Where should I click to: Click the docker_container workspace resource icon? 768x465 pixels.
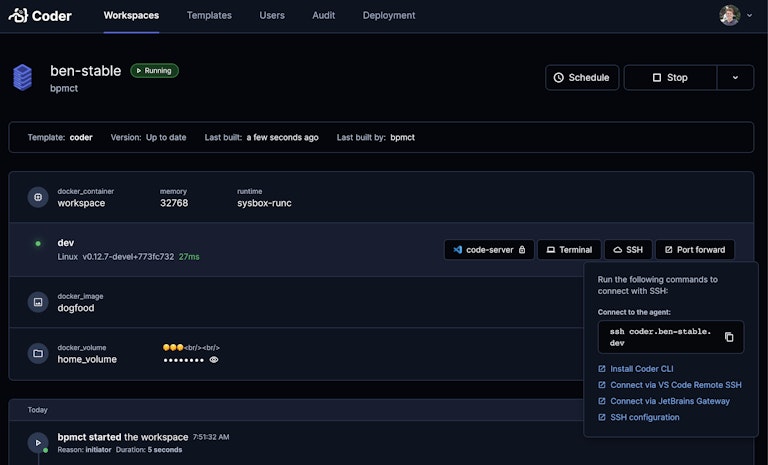tap(38, 197)
